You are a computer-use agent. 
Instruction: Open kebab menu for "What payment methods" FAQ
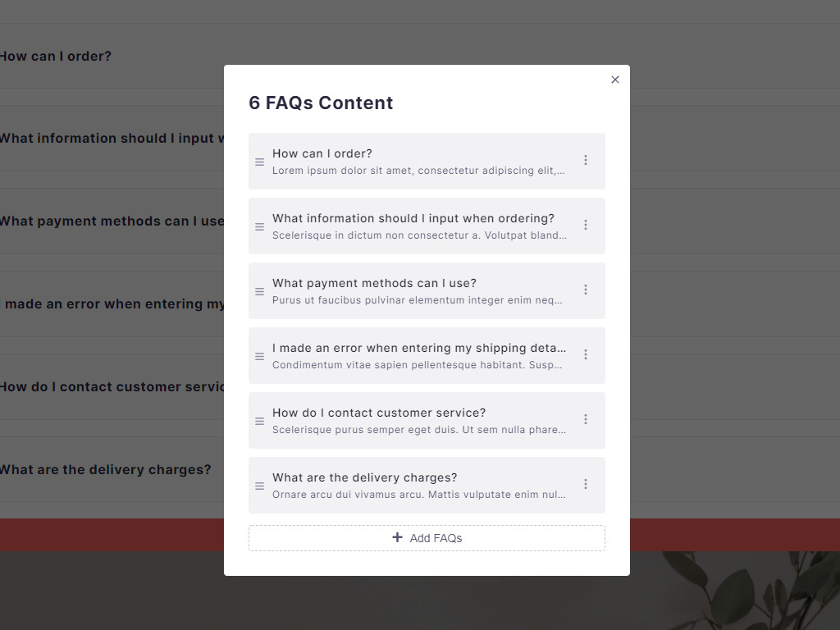coord(586,290)
